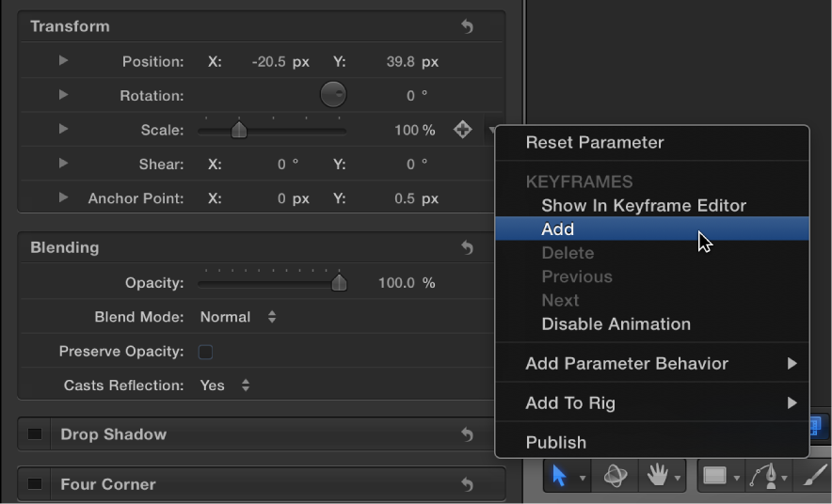Open the Rectangle tool options arrow
The width and height of the screenshot is (832, 504).
737,478
